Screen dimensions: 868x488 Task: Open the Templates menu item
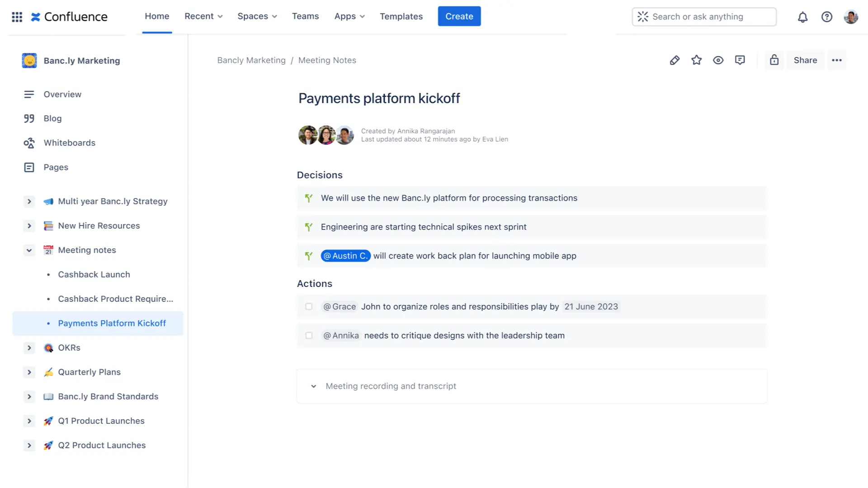point(401,16)
